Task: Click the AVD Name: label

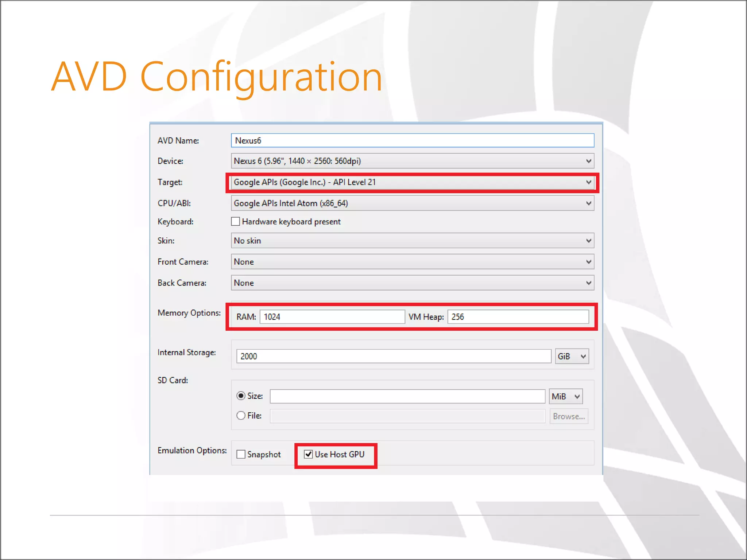Action: [x=178, y=141]
